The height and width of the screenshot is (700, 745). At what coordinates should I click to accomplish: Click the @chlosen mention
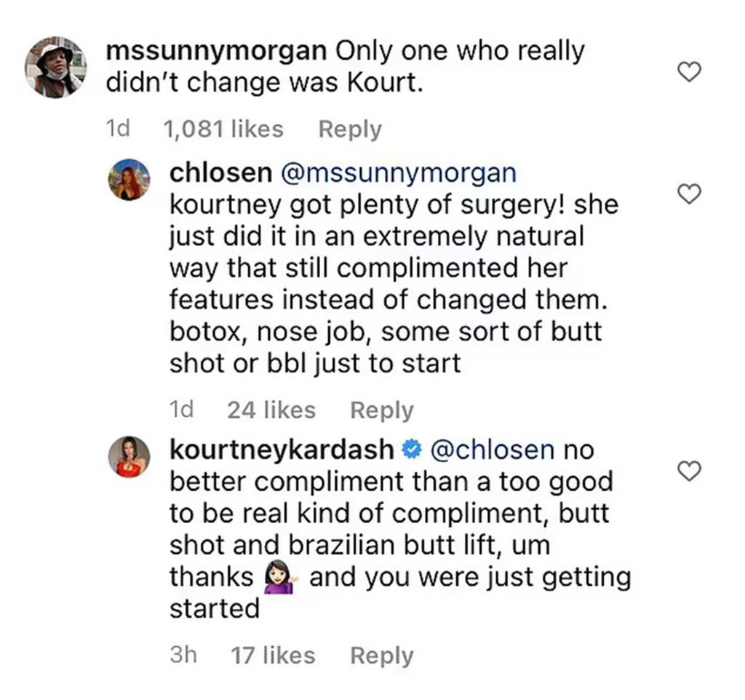pos(493,450)
